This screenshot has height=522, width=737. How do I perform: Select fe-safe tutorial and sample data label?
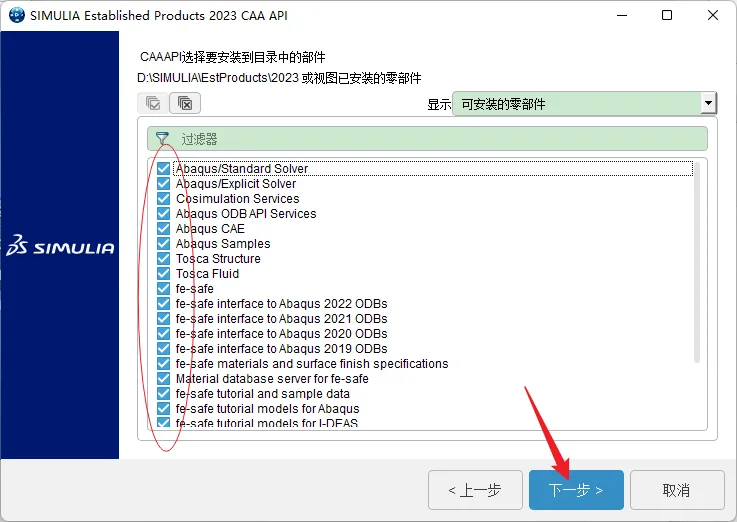tap(263, 394)
